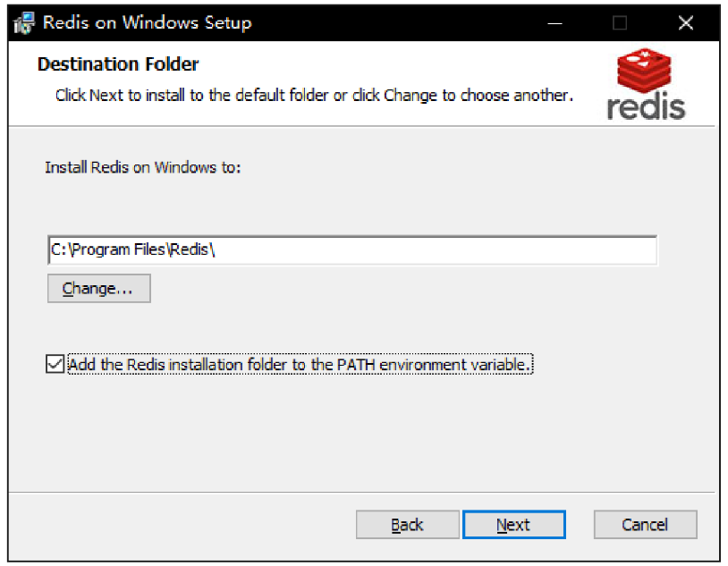Cancel the Redis installation

point(645,525)
